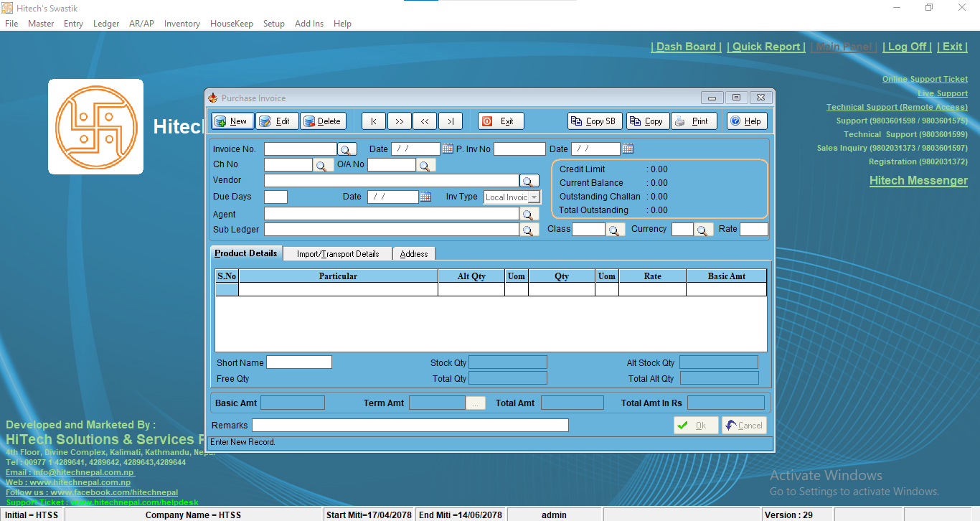Viewport: 980px width, 521px height.
Task: Switch to Import/Transport Details tab
Action: pos(337,254)
